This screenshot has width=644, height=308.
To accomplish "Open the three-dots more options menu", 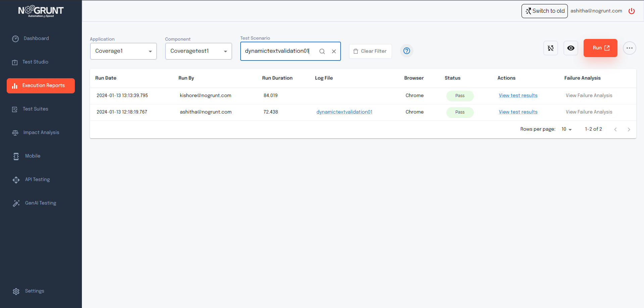I will 630,48.
